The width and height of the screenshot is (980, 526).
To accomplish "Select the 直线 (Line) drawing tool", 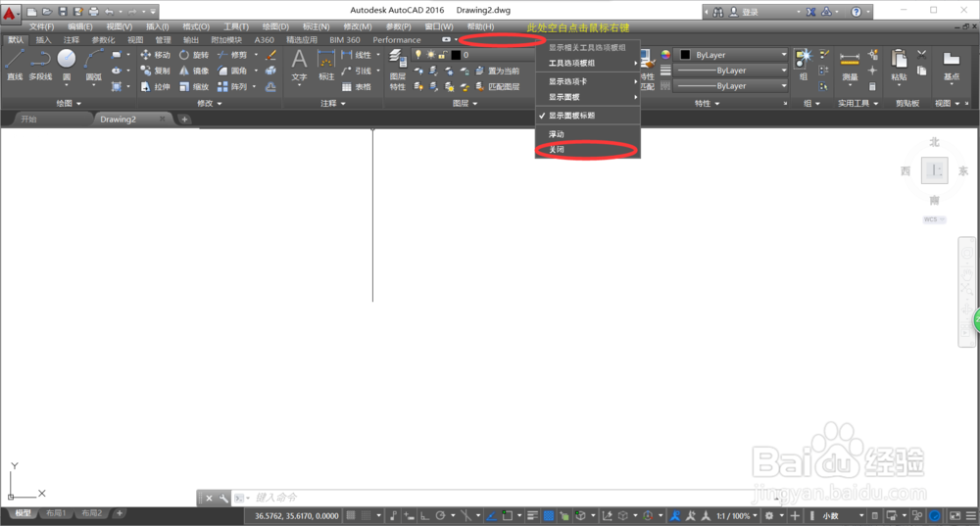I will click(15, 65).
